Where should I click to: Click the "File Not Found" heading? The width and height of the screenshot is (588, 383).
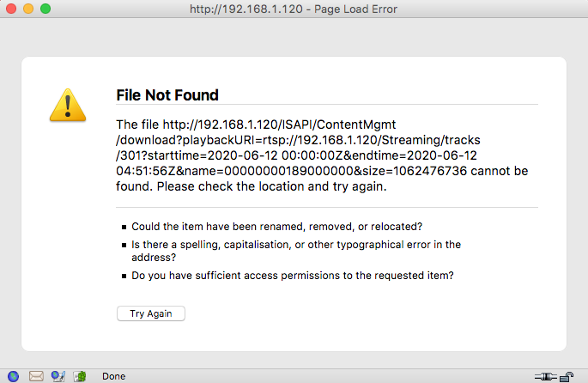click(x=167, y=94)
